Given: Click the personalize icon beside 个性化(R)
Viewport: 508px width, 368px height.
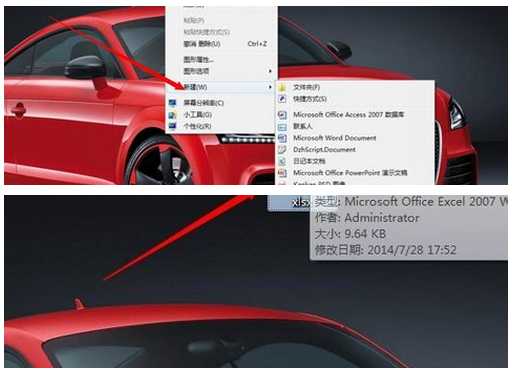Looking at the screenshot, I should (172, 126).
